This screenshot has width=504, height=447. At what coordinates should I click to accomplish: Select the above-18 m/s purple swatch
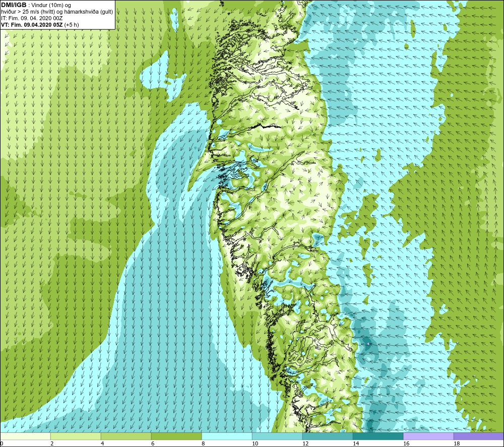click(479, 436)
